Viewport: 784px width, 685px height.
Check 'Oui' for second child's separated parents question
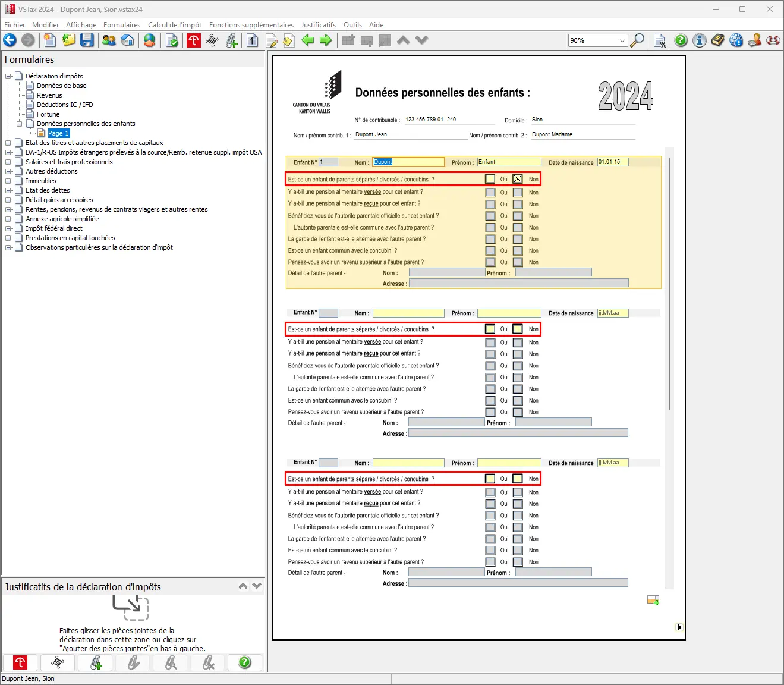coord(490,329)
